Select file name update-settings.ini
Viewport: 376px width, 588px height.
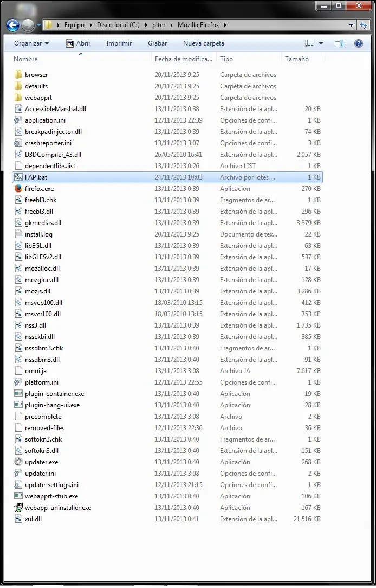click(x=51, y=485)
